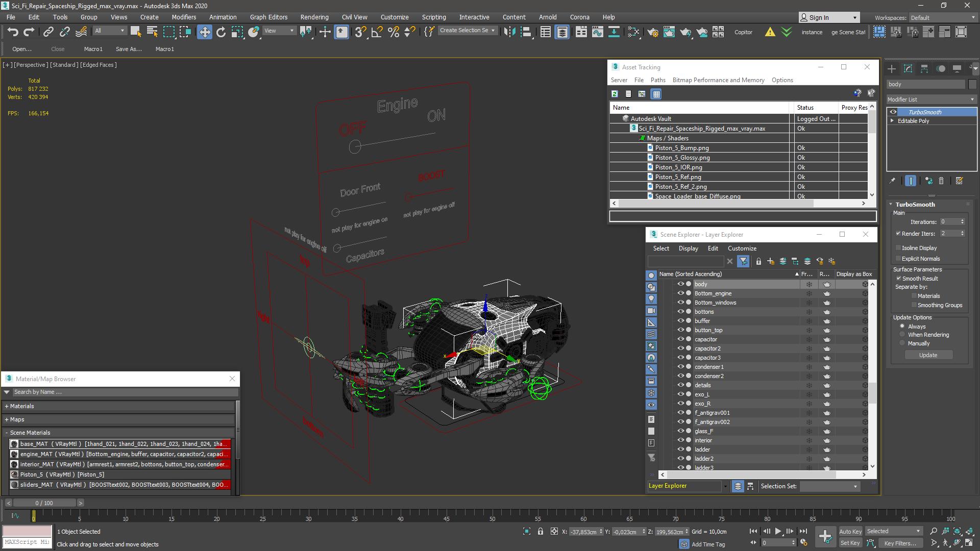980x551 pixels.
Task: Click the yellow warning triangle icon
Action: click(770, 32)
